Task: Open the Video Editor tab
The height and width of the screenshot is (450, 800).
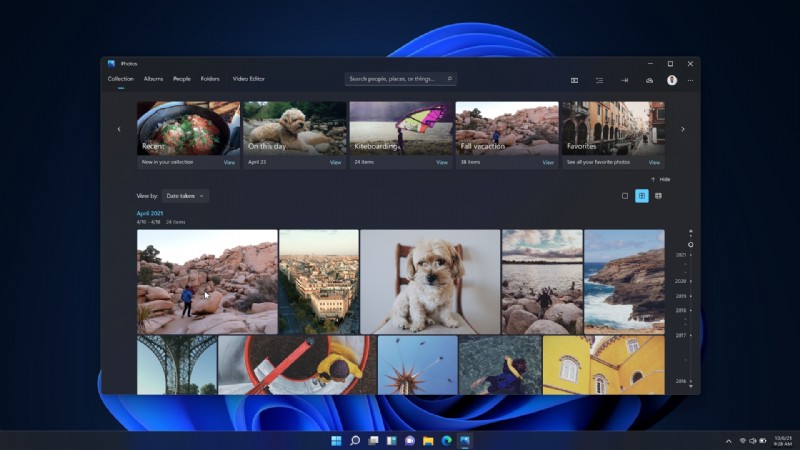Action: point(248,79)
